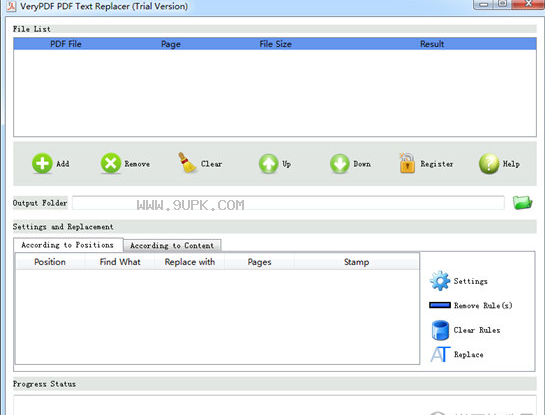Click the Result column header
Viewport: 545px width, 415px height.
coord(432,44)
